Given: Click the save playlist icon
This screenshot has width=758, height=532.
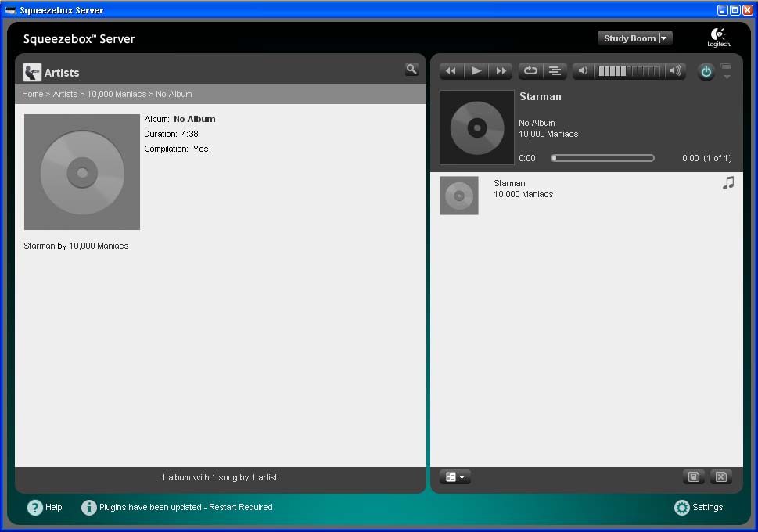Looking at the screenshot, I should pyautogui.click(x=693, y=477).
